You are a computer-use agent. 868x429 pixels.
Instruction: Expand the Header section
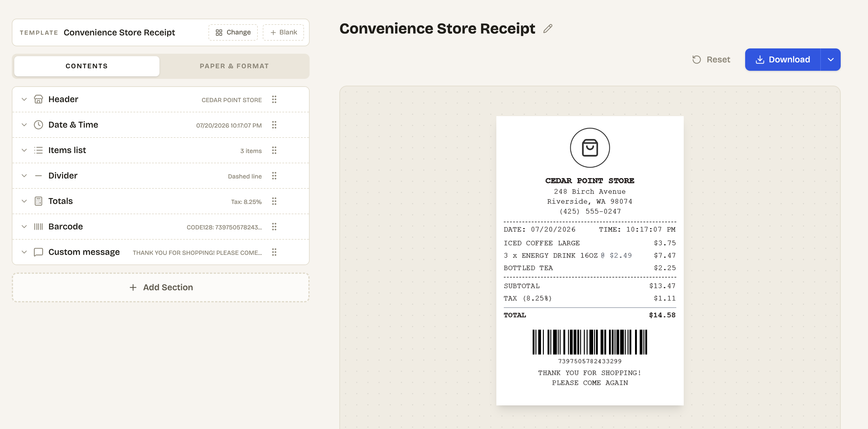tap(24, 99)
